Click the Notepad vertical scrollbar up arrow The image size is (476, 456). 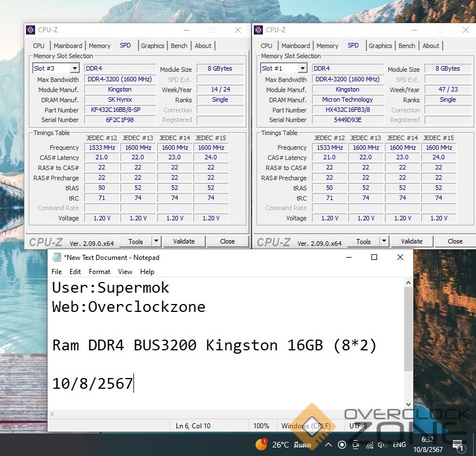tap(409, 283)
